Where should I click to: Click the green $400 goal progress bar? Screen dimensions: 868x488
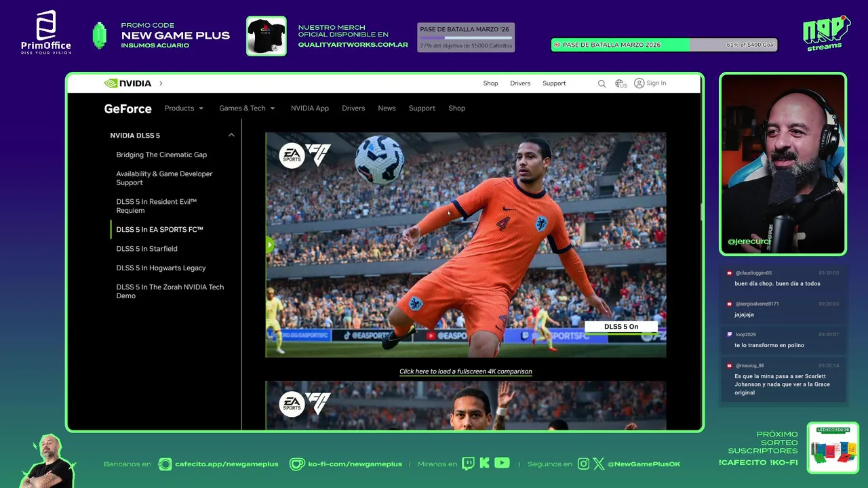tap(664, 45)
